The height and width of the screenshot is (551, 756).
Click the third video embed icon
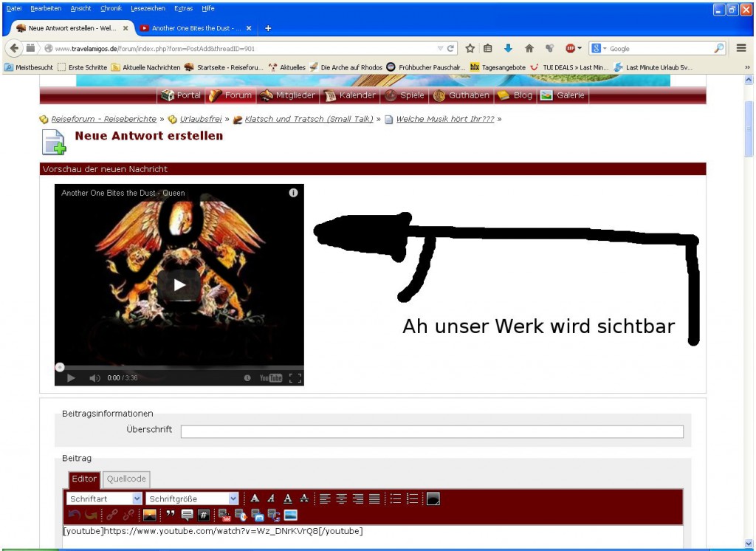[x=258, y=516]
